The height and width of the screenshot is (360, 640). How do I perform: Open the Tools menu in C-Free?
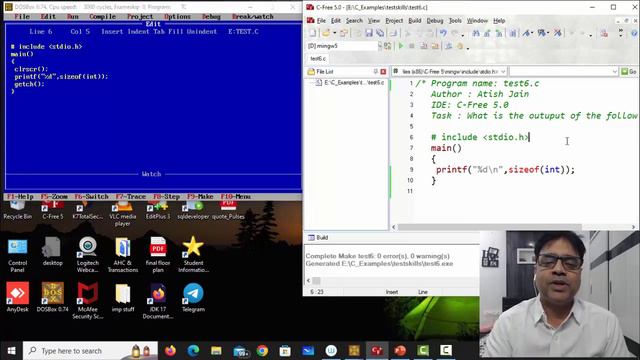[455, 20]
